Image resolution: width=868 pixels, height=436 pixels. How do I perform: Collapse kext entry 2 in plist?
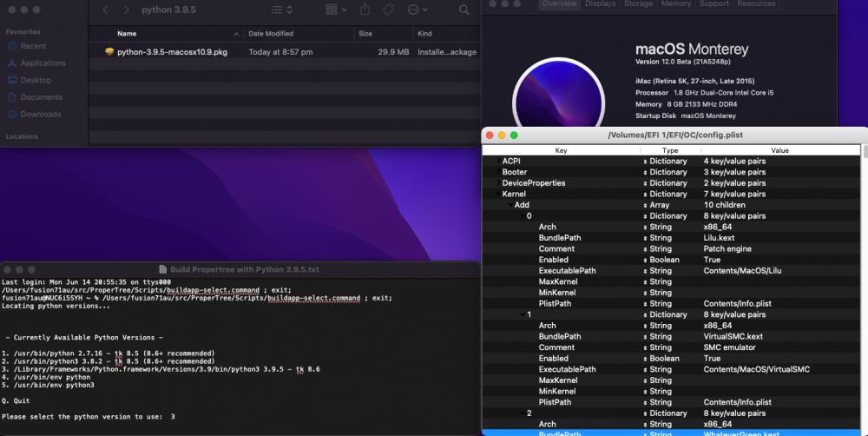tap(523, 413)
